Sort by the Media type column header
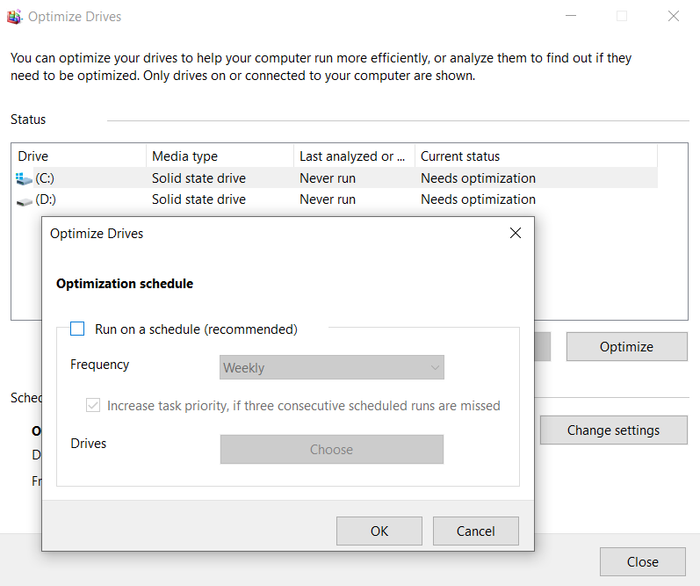This screenshot has width=700, height=586. click(x=220, y=156)
